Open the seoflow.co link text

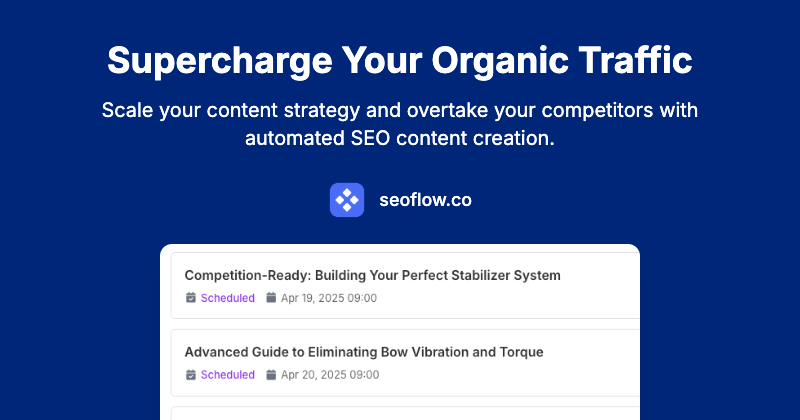tap(425, 200)
